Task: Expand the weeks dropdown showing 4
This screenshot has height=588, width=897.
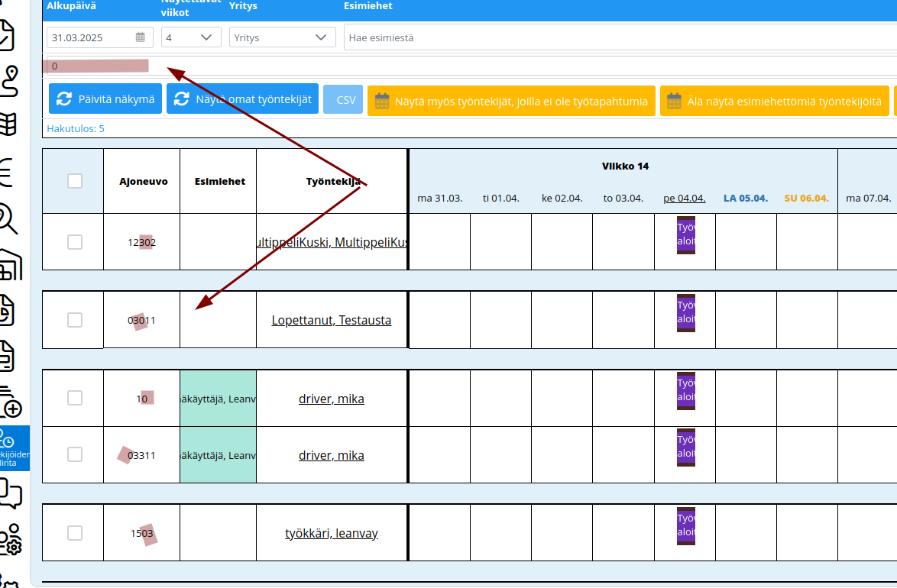Action: point(191,37)
